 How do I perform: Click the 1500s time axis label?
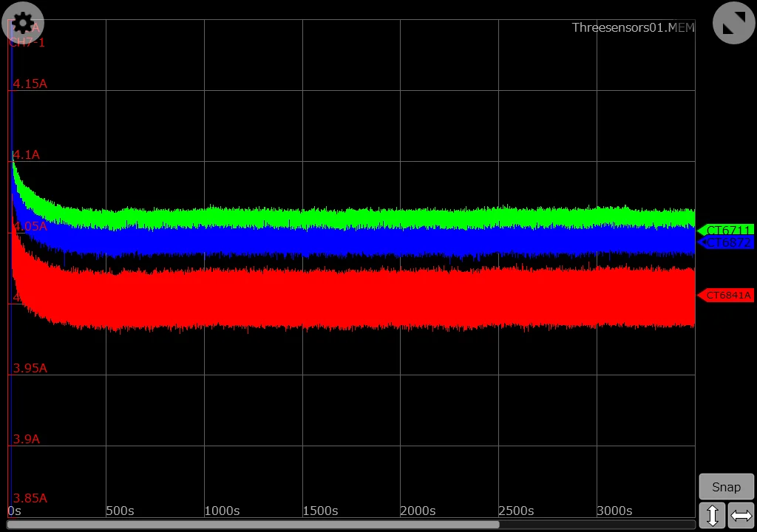(320, 511)
